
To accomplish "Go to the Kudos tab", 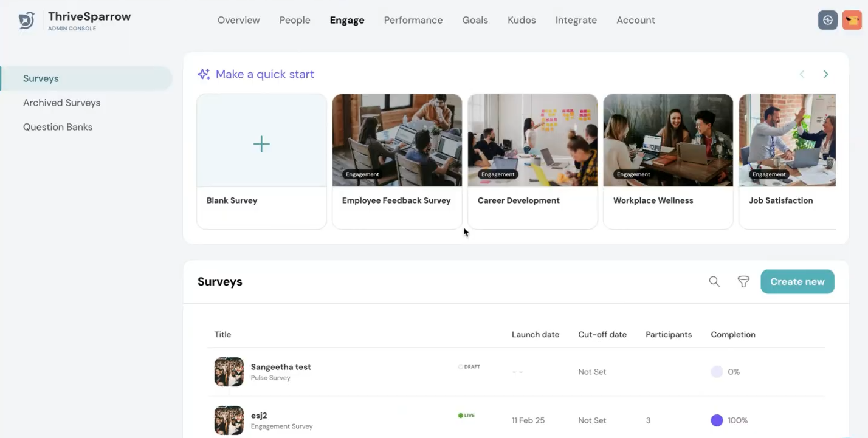I will coord(522,20).
